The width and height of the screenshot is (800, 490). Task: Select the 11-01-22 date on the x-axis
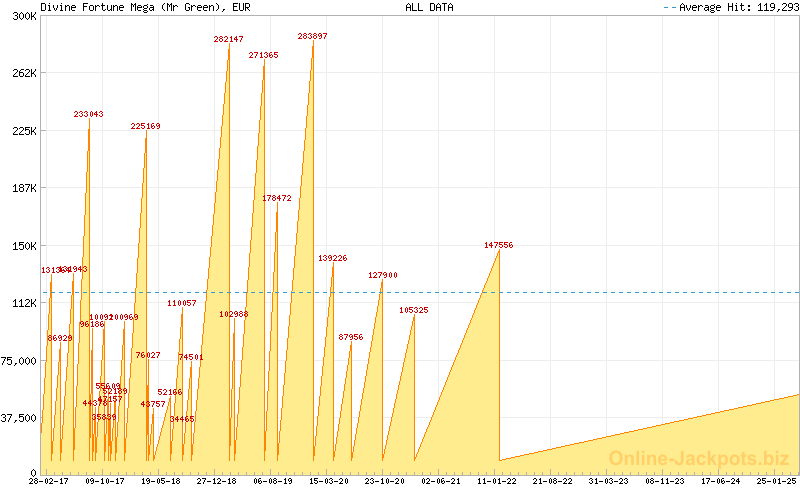click(x=498, y=481)
